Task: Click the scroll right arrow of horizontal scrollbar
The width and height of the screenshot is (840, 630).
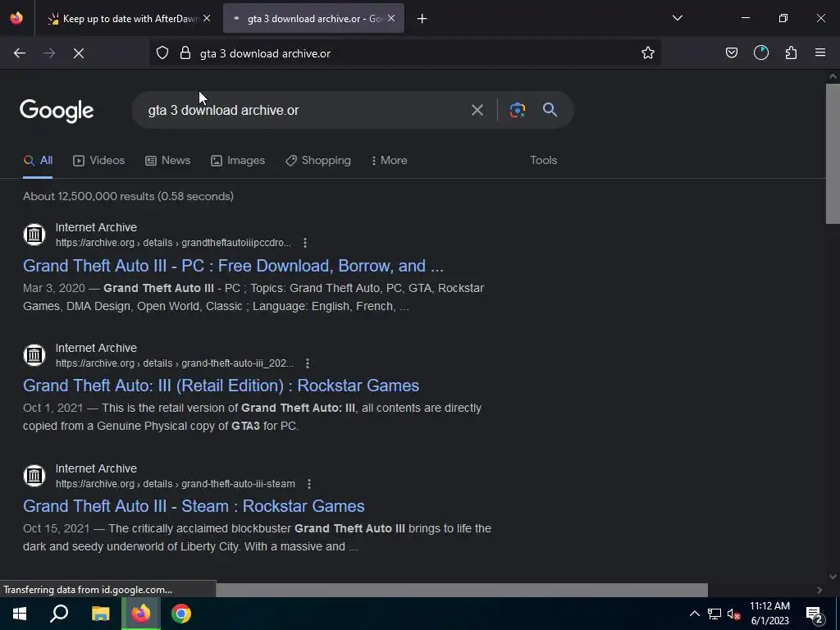Action: point(819,590)
